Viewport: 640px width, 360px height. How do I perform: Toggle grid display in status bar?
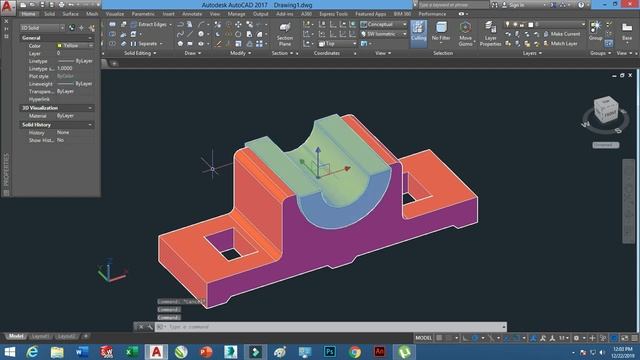pos(439,338)
